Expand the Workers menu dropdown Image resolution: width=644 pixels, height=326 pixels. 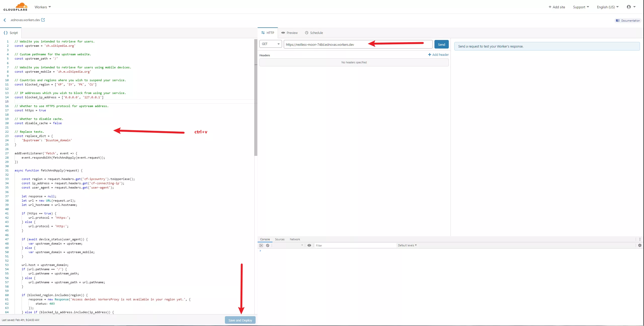coord(43,7)
